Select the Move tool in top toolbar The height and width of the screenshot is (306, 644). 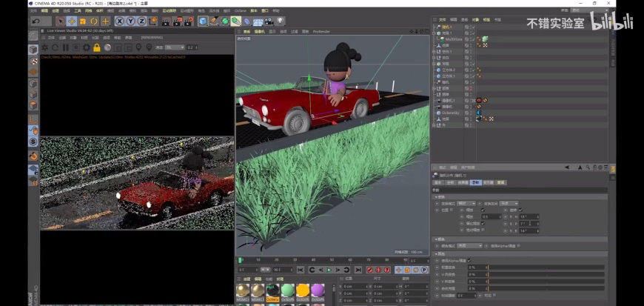pyautogui.click(x=72, y=21)
